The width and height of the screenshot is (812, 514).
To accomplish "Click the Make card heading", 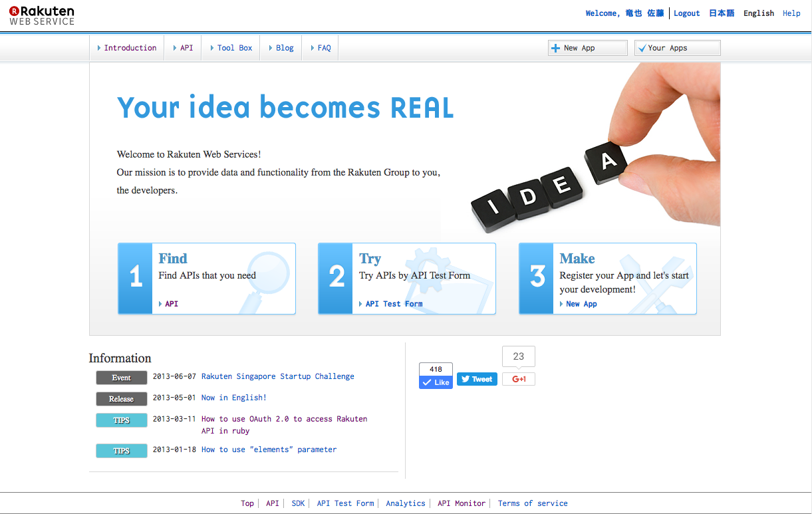I will coord(577,259).
